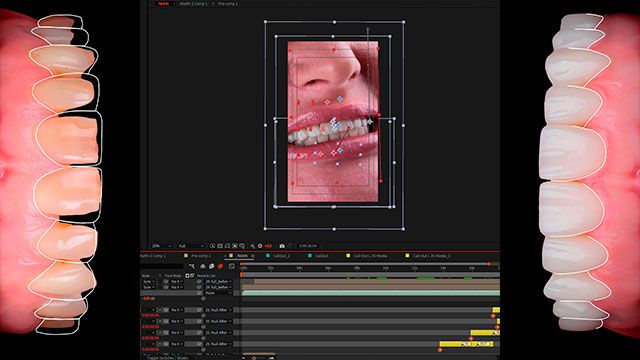Open the first layer's parent link dropdown
The image size is (640, 360).
coord(218,282)
